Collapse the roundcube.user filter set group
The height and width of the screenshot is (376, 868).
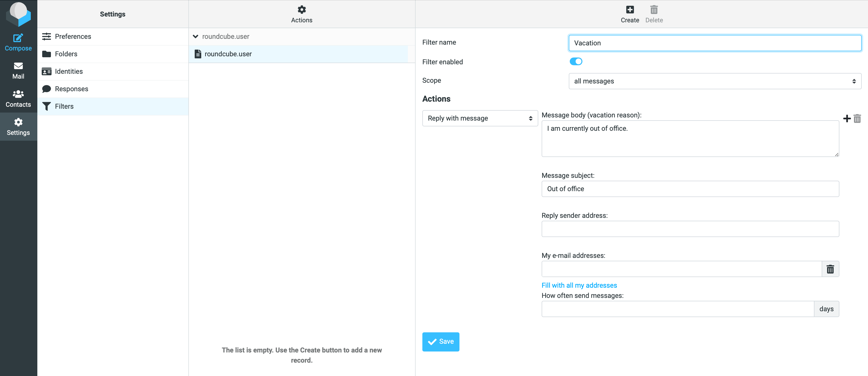click(x=195, y=36)
